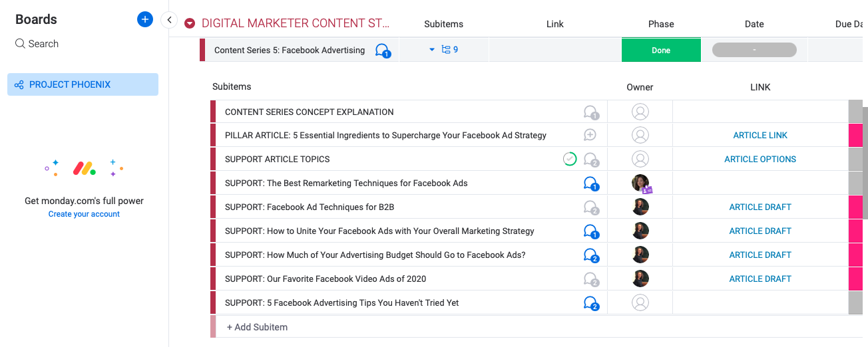Open the Done phase status cell
This screenshot has width=868, height=347.
coord(661,51)
